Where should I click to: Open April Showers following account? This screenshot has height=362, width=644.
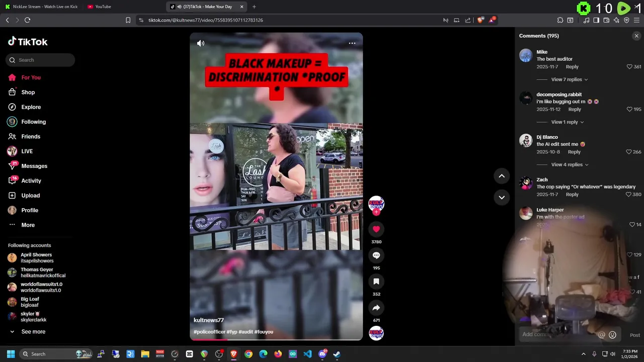(36, 258)
